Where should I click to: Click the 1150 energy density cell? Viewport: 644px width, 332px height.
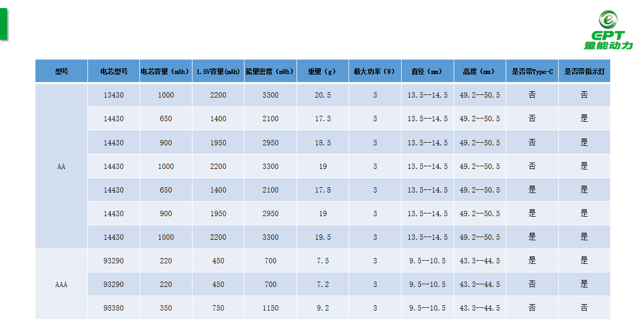tap(270, 308)
